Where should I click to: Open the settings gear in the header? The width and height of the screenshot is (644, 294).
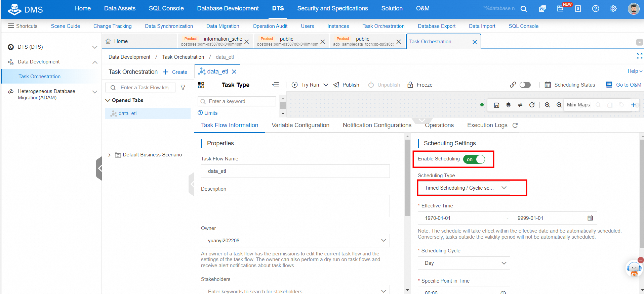click(x=613, y=9)
